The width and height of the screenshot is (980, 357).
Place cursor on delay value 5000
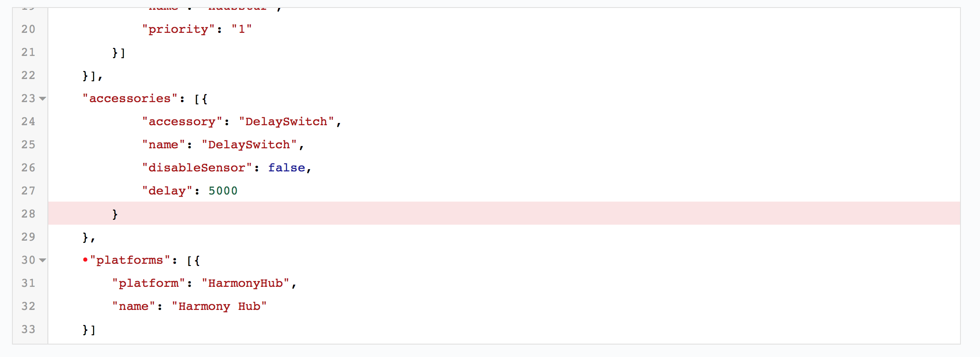223,190
